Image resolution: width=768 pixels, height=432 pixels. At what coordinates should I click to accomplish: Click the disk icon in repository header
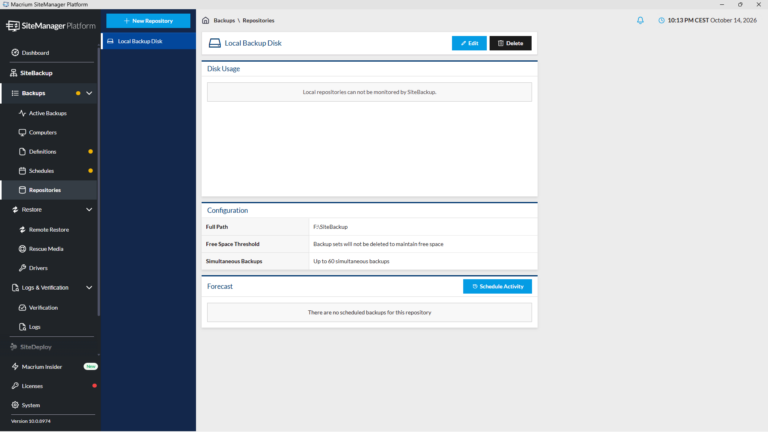tap(215, 43)
